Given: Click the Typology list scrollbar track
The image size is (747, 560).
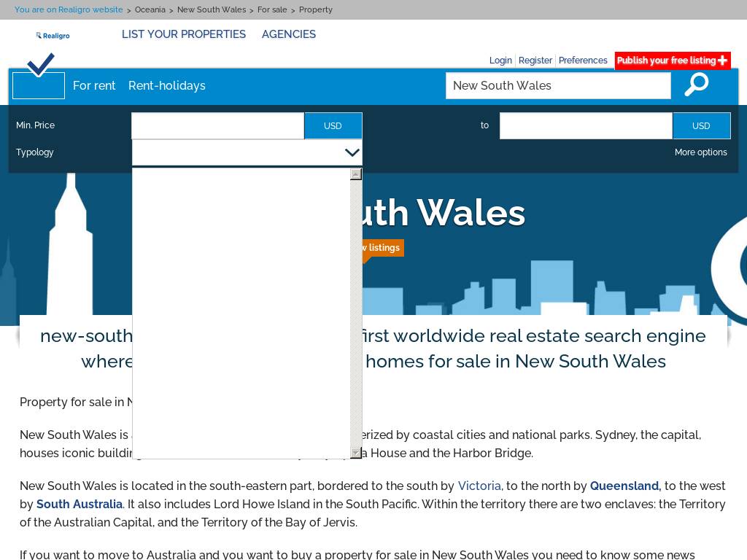Looking at the screenshot, I should [356, 314].
